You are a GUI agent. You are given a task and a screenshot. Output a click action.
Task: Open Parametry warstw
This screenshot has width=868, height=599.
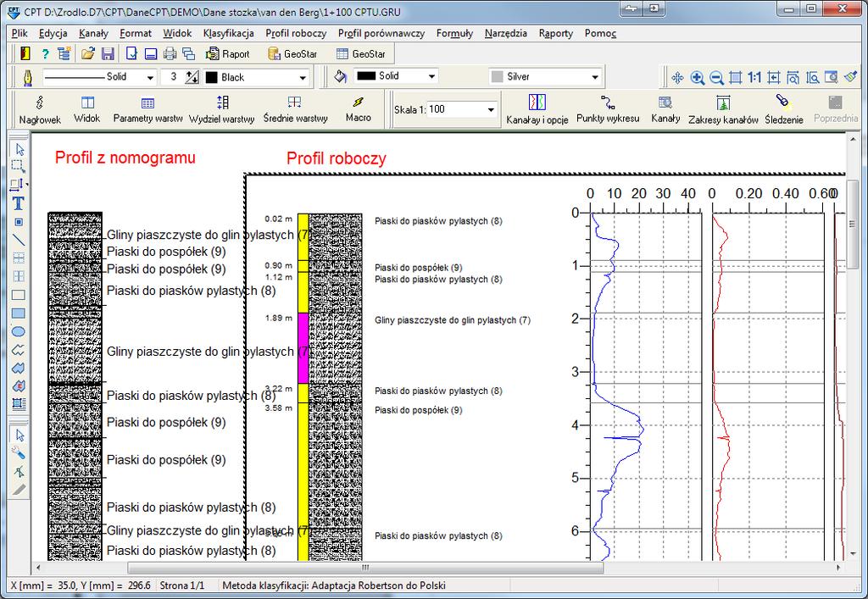(x=147, y=109)
